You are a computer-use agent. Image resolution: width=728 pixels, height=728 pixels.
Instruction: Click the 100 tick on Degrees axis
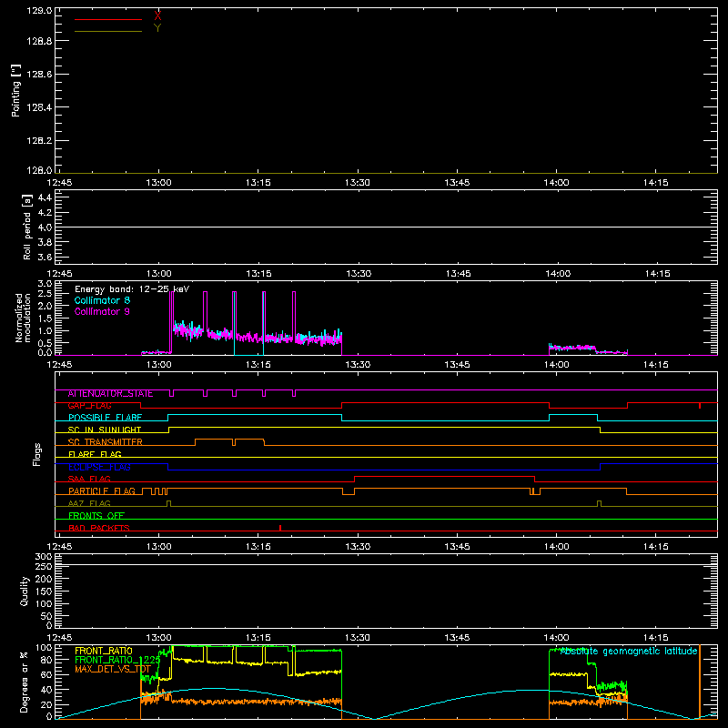(45, 648)
